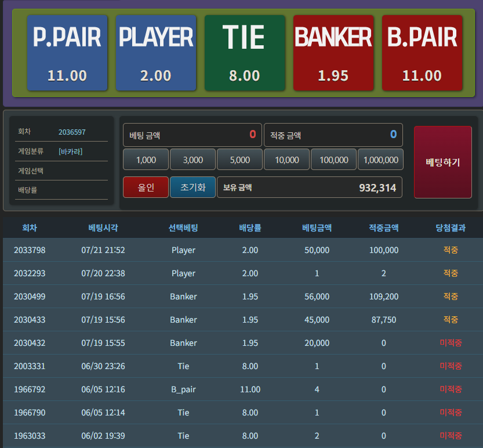The height and width of the screenshot is (448, 483).
Task: Reset the bet with 초기화 button
Action: point(193,187)
